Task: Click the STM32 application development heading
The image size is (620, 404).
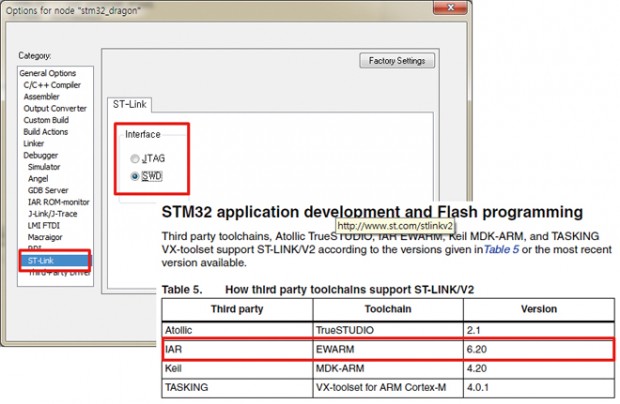Action: pyautogui.click(x=372, y=212)
